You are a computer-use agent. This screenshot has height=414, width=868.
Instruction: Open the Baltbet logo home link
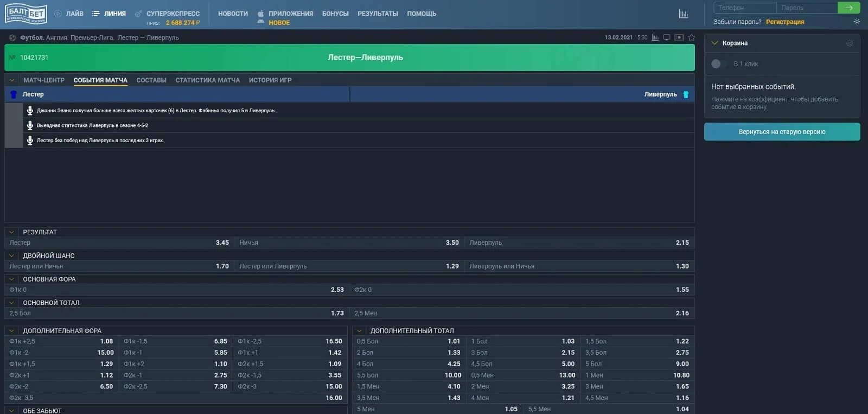click(x=26, y=14)
